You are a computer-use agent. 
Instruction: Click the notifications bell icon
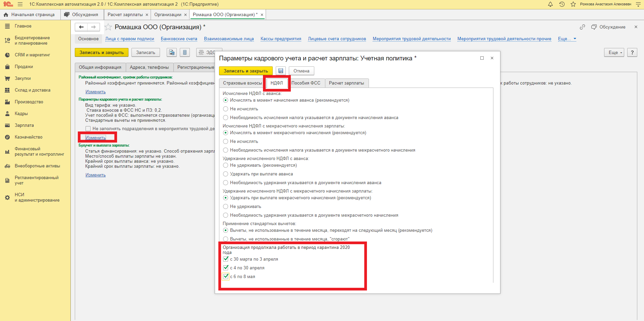click(550, 4)
